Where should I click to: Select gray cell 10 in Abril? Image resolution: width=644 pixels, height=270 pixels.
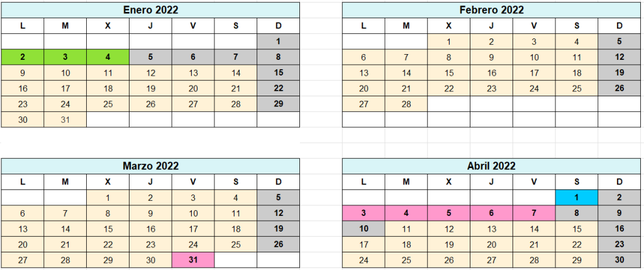364,229
